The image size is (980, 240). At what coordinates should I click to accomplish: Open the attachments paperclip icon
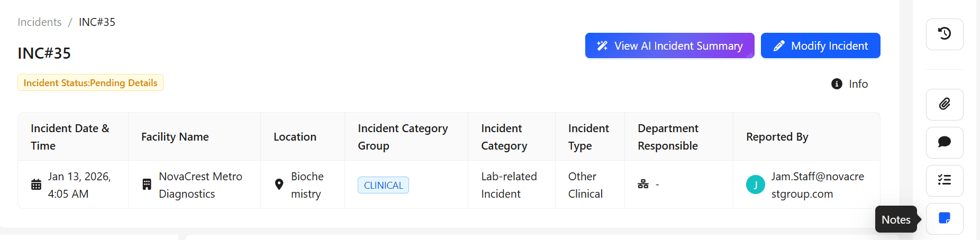click(x=945, y=104)
